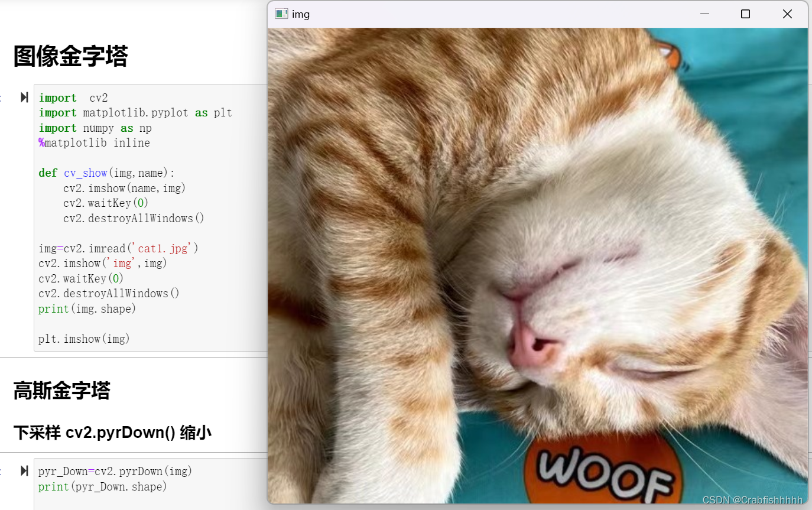Click the 'print(img.shape)' line
Image resolution: width=812 pixels, height=510 pixels.
coord(87,308)
